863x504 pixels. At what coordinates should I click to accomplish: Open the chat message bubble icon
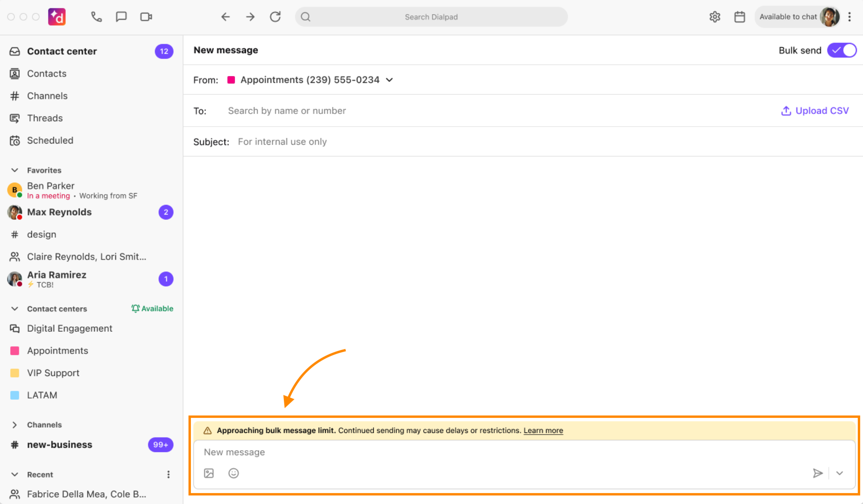[x=121, y=17]
